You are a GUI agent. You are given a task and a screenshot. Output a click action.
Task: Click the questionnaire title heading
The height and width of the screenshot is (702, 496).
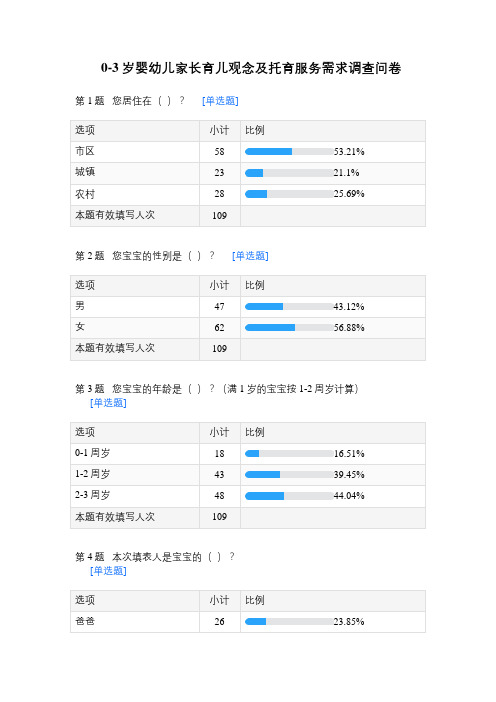click(251, 68)
